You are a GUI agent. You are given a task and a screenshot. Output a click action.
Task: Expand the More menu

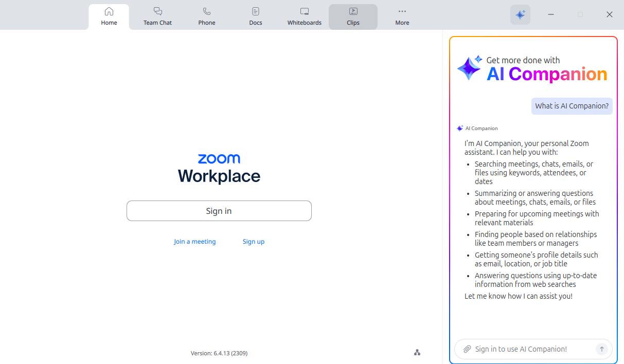402,16
